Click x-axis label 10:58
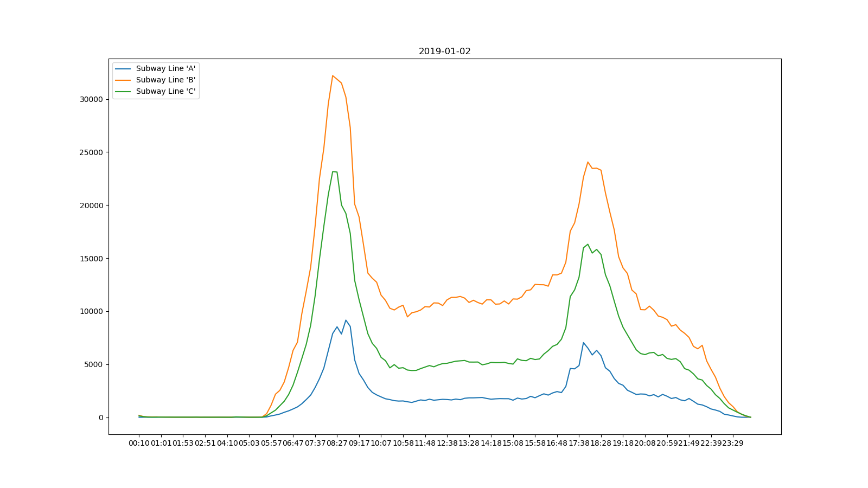 click(403, 443)
